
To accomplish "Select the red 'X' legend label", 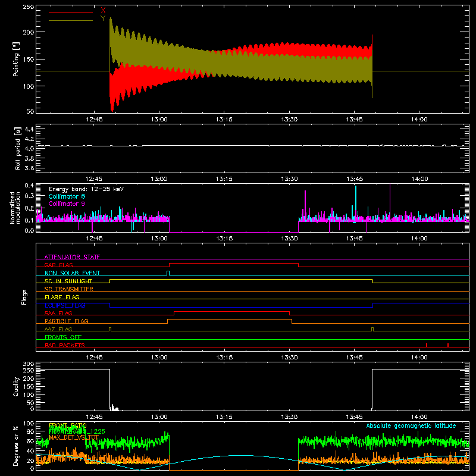I will 103,11.
